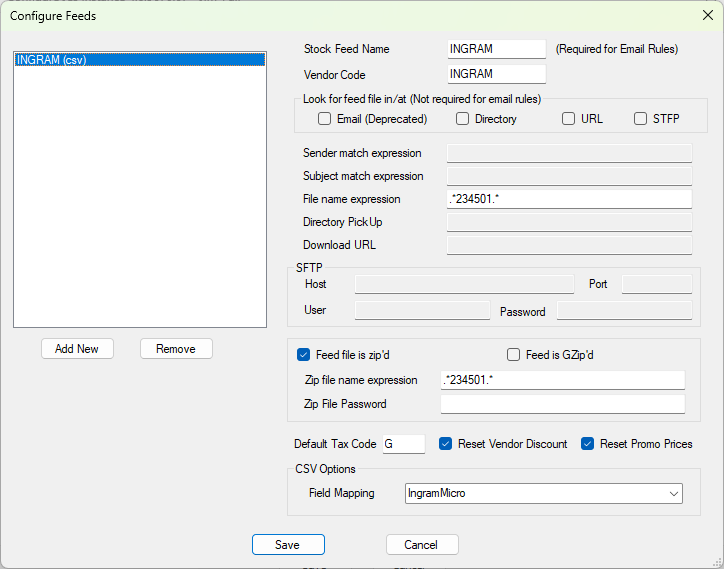The image size is (724, 569).
Task: Edit the Zip file name expression
Action: (563, 380)
